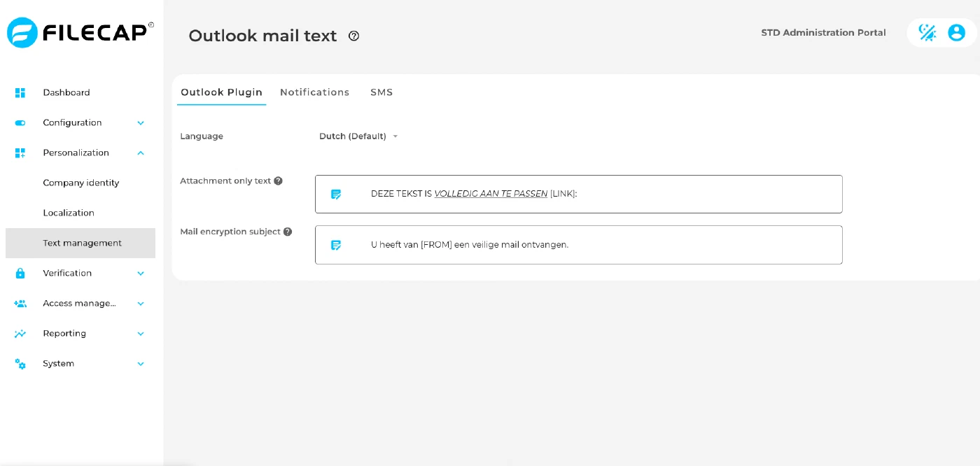The width and height of the screenshot is (980, 466).
Task: Click the Verification sidebar label
Action: 67,273
